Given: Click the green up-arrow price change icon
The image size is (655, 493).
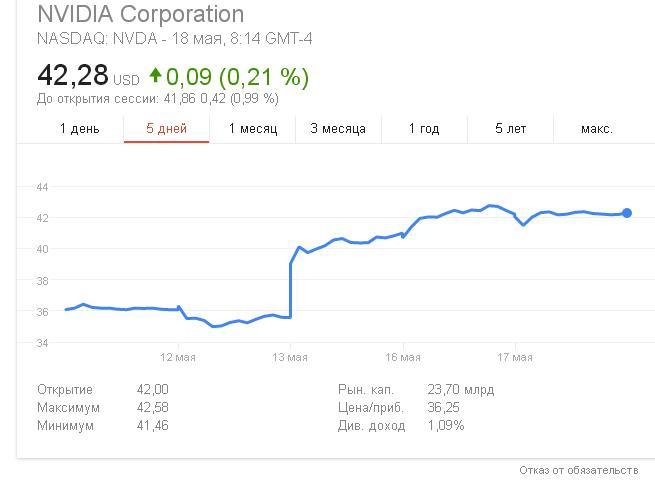Looking at the screenshot, I should click(x=155, y=76).
